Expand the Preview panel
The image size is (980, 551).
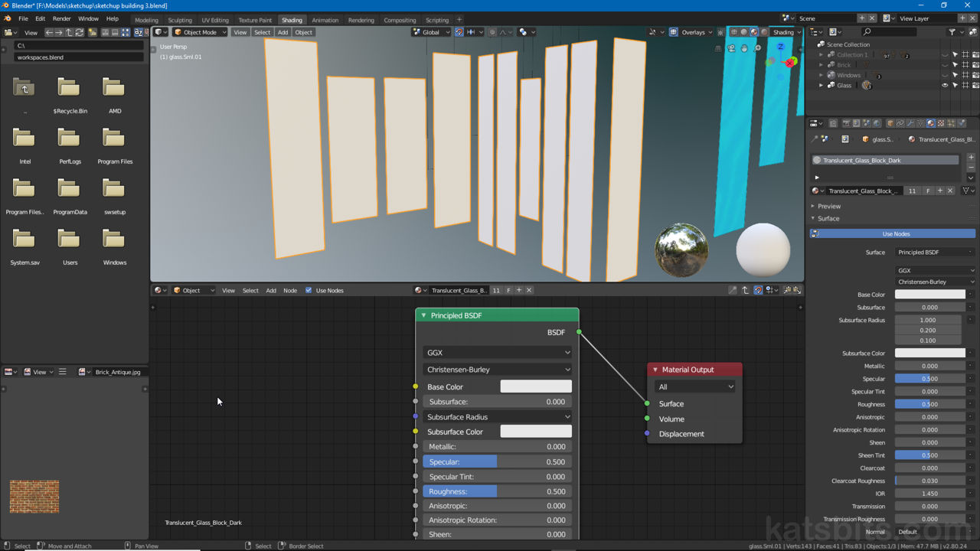(827, 206)
